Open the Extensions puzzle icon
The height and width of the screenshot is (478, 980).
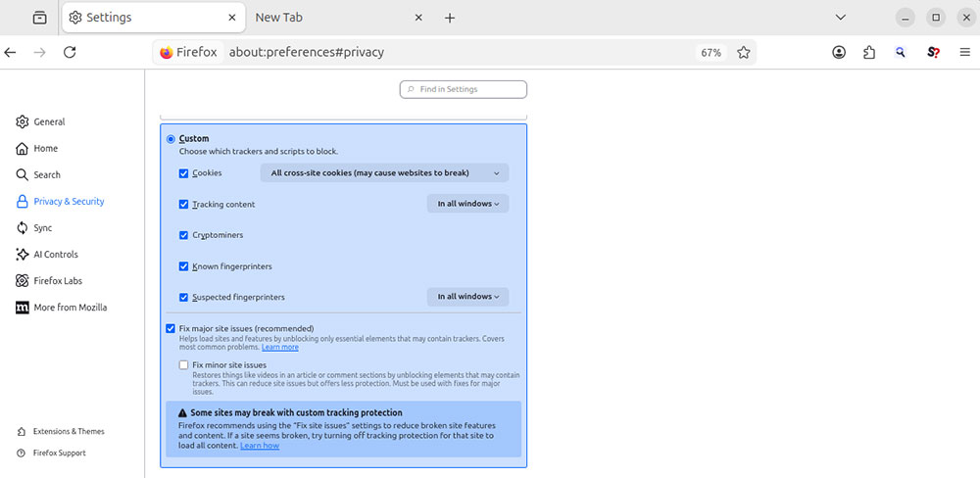[x=869, y=53]
